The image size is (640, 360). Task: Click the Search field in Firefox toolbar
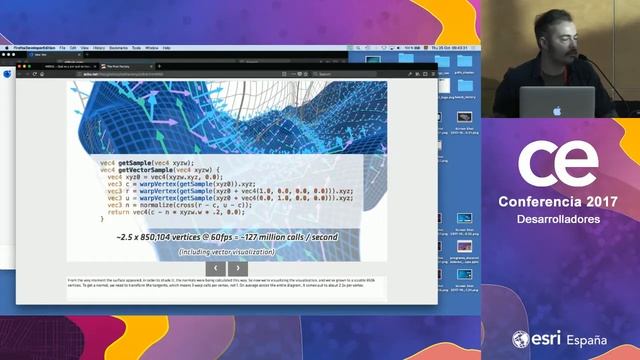tap(345, 74)
